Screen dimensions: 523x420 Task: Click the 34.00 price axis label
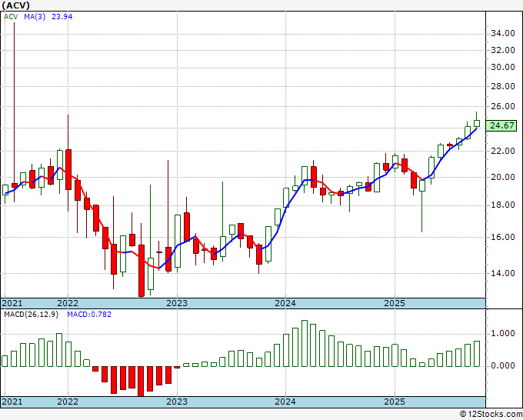click(x=503, y=33)
